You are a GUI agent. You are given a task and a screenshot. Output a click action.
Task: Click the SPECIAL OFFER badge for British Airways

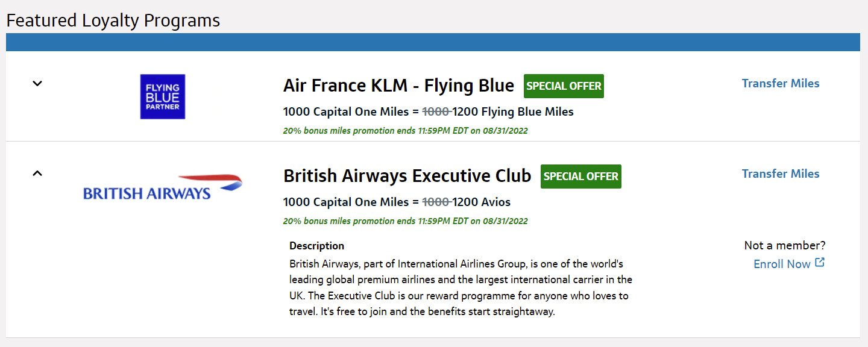580,176
